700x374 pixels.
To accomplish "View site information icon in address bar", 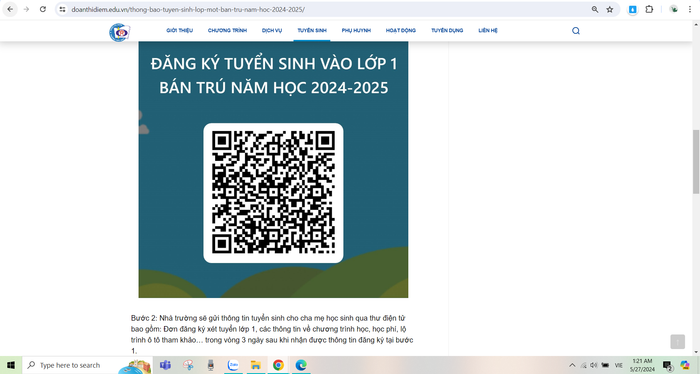I will (62, 9).
